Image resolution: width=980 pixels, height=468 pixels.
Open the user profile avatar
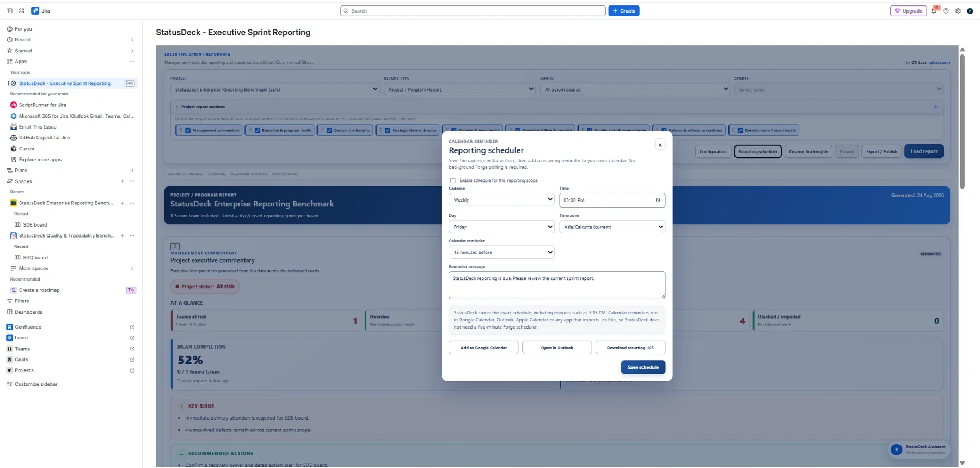970,11
